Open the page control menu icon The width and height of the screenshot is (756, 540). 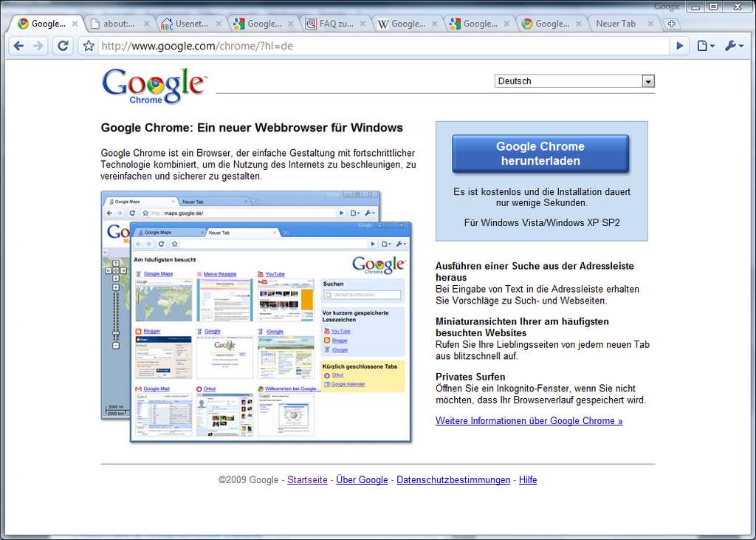pyautogui.click(x=706, y=46)
